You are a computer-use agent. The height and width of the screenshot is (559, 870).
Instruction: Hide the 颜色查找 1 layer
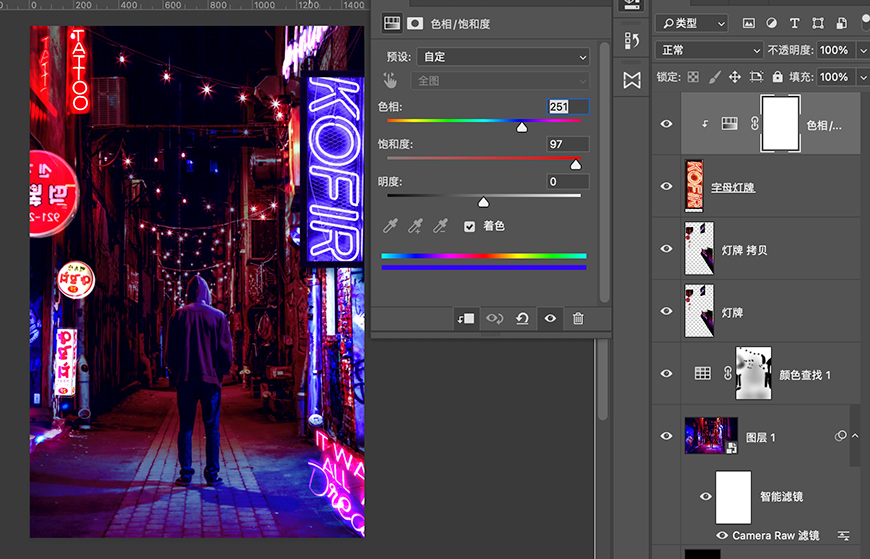coord(667,374)
